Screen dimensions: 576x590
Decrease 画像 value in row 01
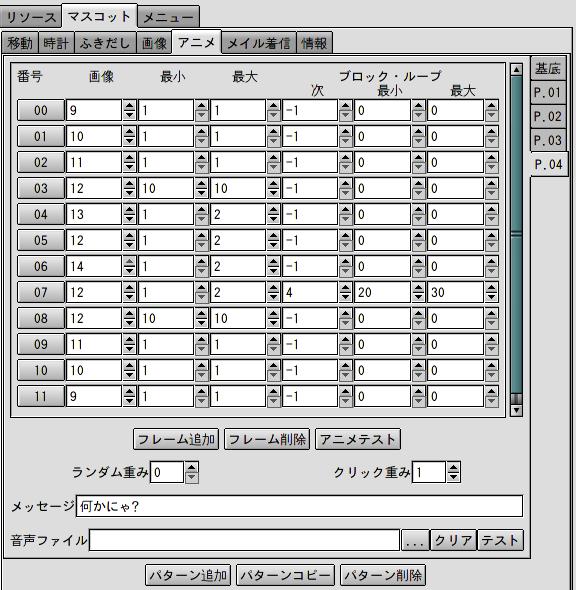tap(129, 141)
